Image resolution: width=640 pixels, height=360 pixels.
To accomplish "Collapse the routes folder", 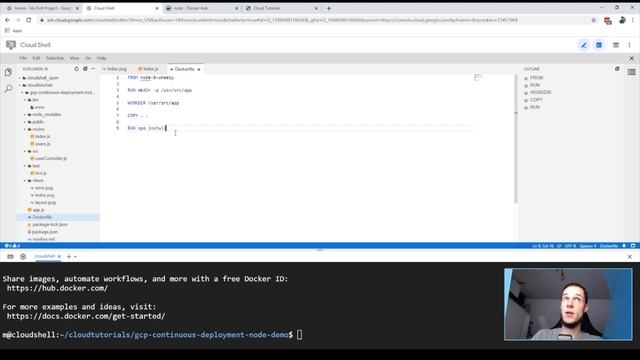I will click(x=38, y=129).
